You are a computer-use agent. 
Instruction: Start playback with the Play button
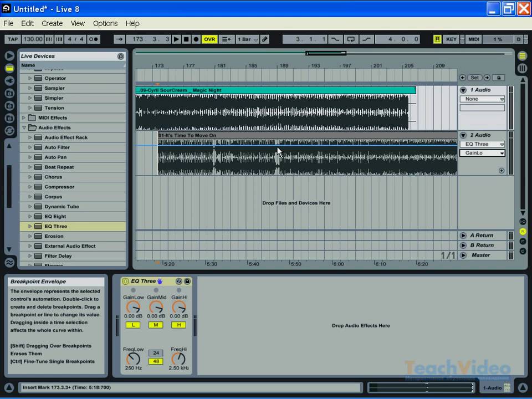pos(176,39)
